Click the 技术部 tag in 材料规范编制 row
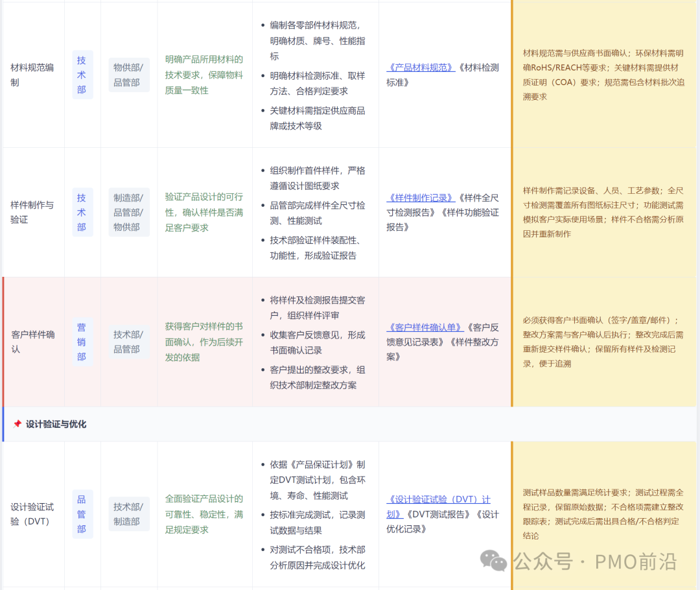700x590 pixels. click(82, 75)
